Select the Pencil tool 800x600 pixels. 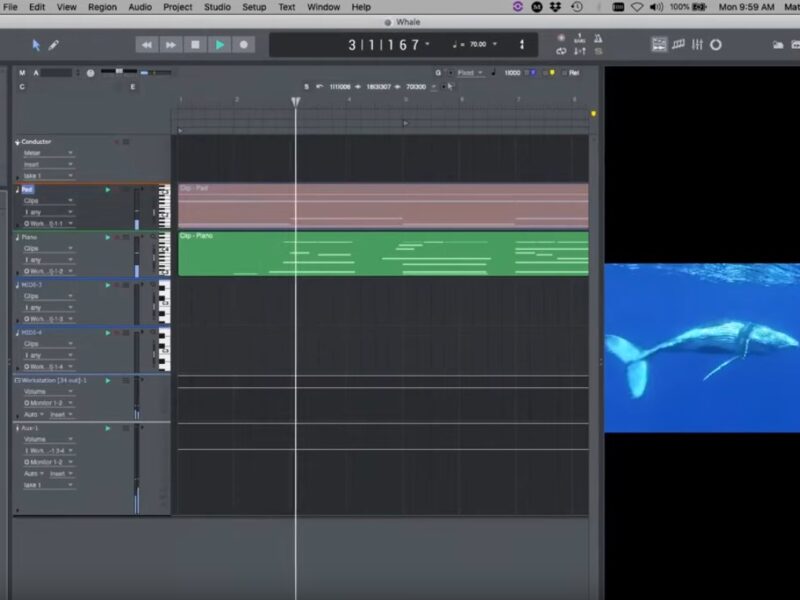pos(54,45)
